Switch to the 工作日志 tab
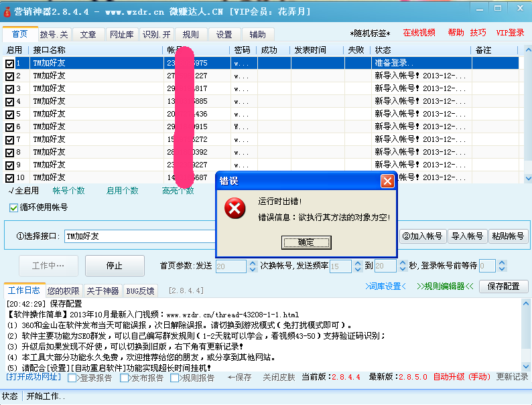This screenshot has width=532, height=405. (24, 291)
